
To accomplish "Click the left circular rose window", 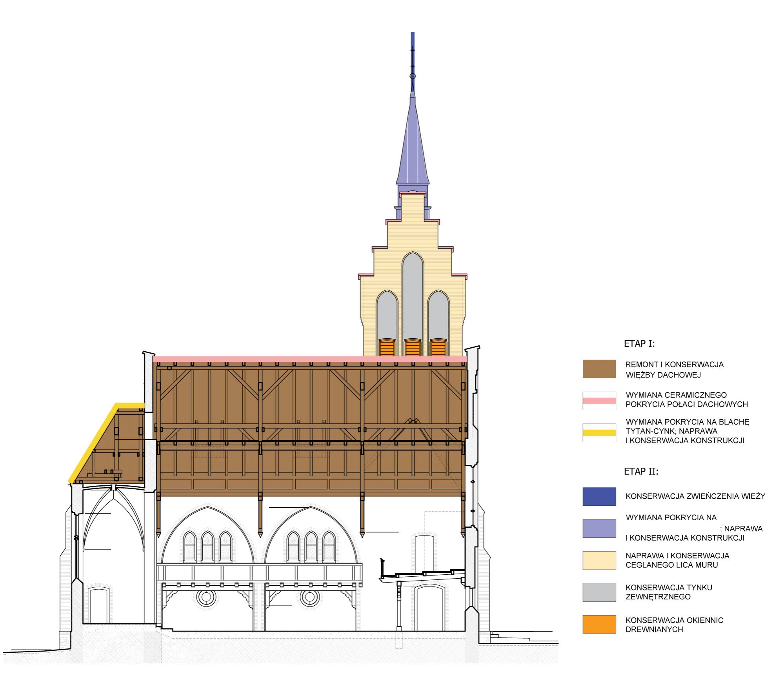I will (206, 597).
